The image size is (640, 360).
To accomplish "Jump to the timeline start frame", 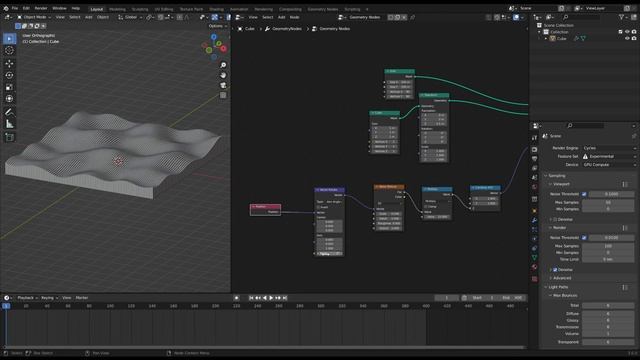I will click(251, 298).
